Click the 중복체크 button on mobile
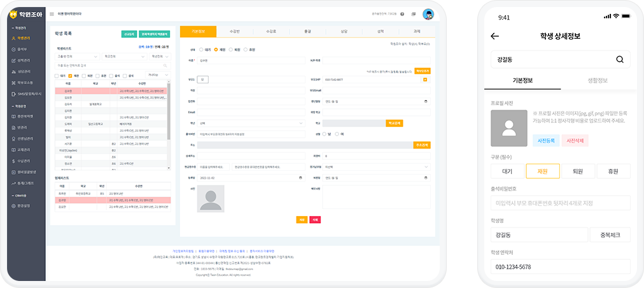 (610, 234)
